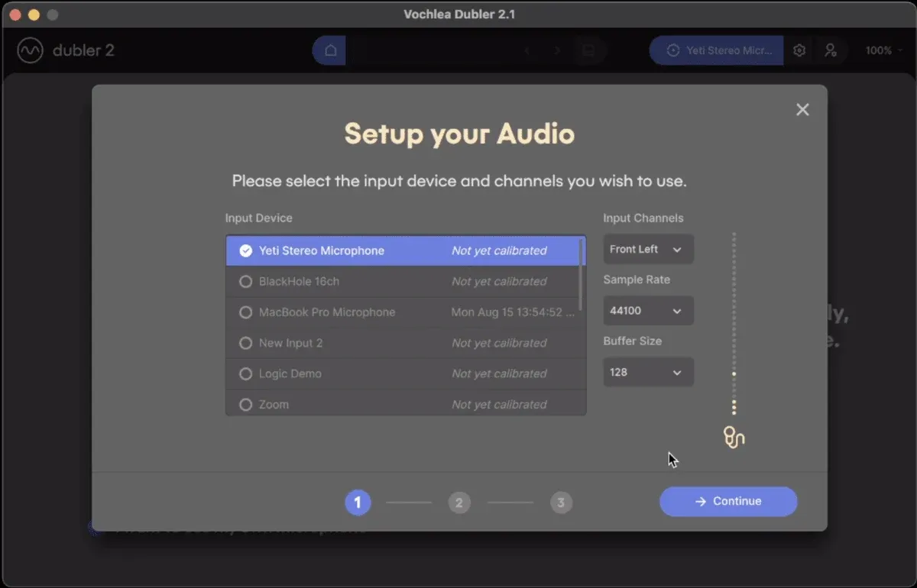Screen dimensions: 917x588
Task: Open the 44100 sample rate dropdown
Action: pyautogui.click(x=648, y=311)
